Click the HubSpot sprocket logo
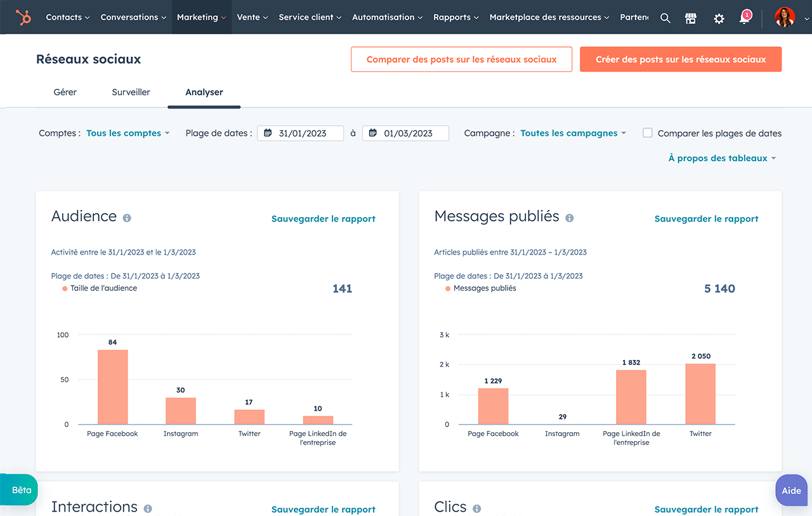 tap(23, 17)
